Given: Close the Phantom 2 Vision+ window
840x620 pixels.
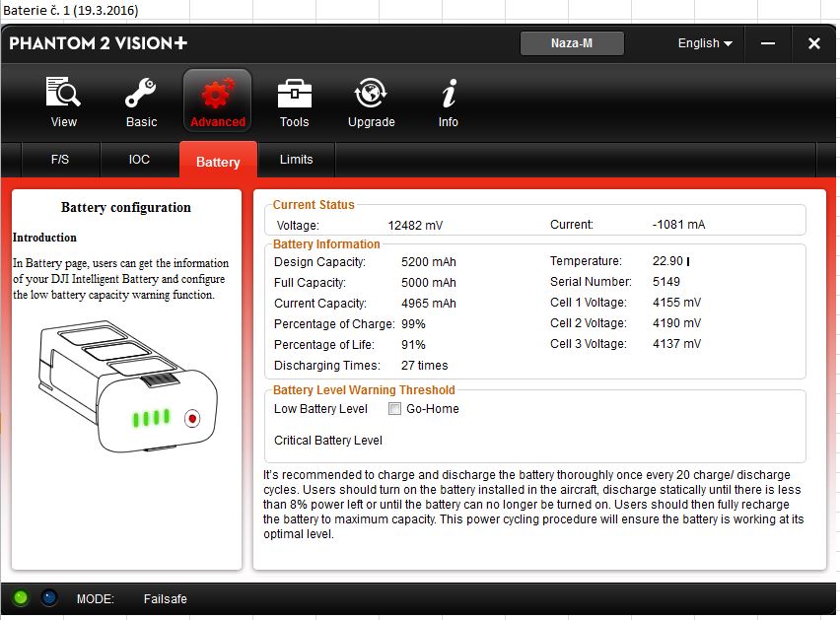Looking at the screenshot, I should click(x=813, y=43).
